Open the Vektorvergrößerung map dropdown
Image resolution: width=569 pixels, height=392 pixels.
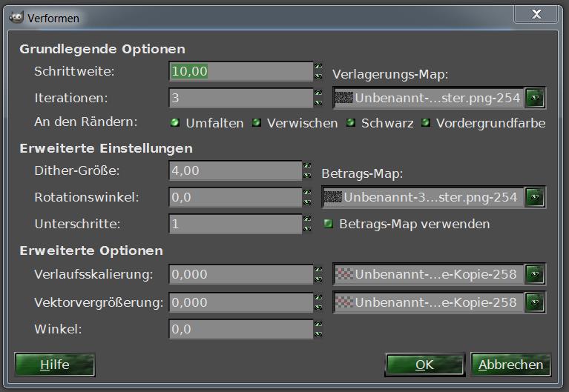point(535,302)
